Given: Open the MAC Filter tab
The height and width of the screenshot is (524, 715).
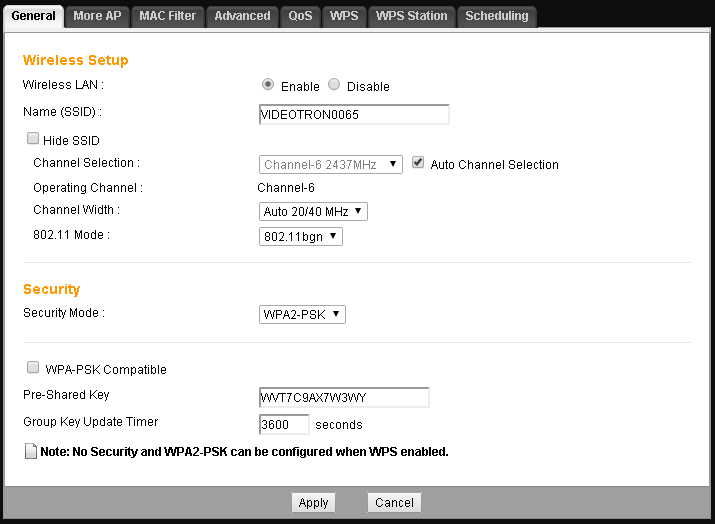Looking at the screenshot, I should 167,16.
